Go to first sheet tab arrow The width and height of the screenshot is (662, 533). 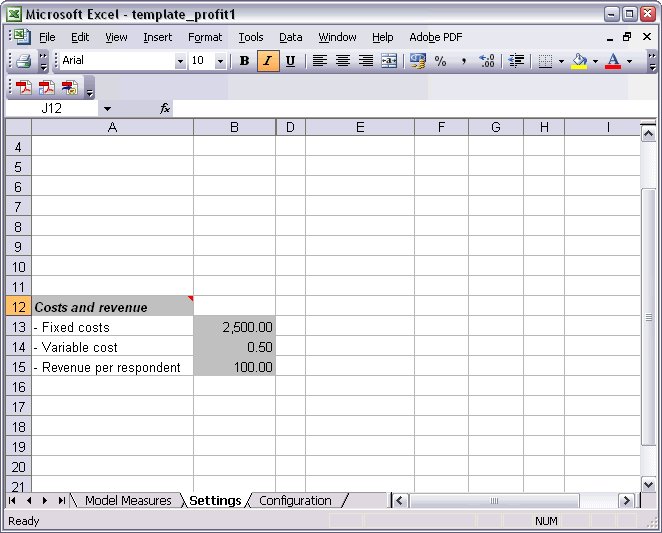12,501
